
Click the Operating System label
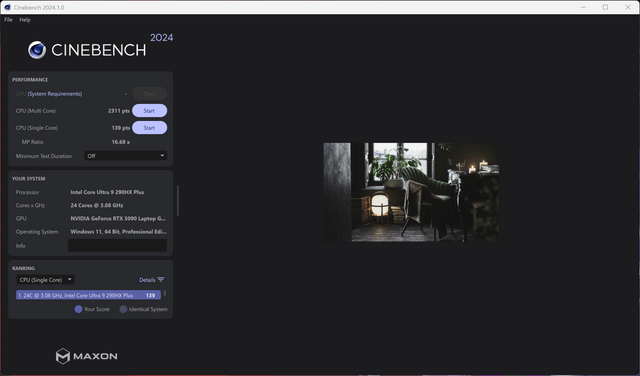[x=37, y=231]
